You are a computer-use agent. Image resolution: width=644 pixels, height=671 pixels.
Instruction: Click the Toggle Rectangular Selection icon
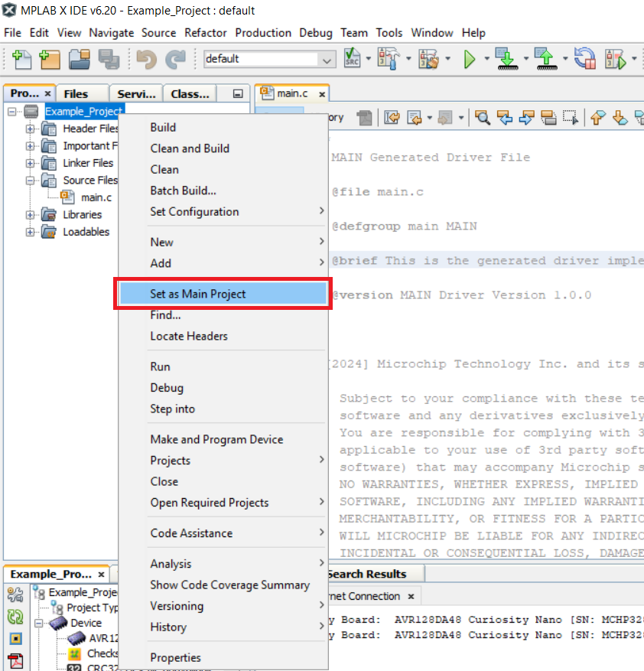point(571,117)
